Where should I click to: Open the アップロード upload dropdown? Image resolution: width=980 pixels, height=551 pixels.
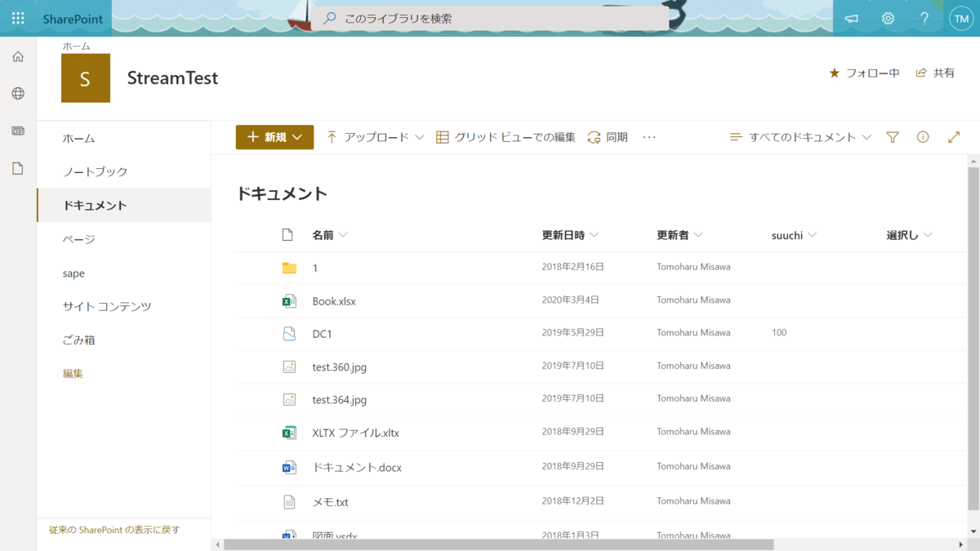tap(375, 137)
